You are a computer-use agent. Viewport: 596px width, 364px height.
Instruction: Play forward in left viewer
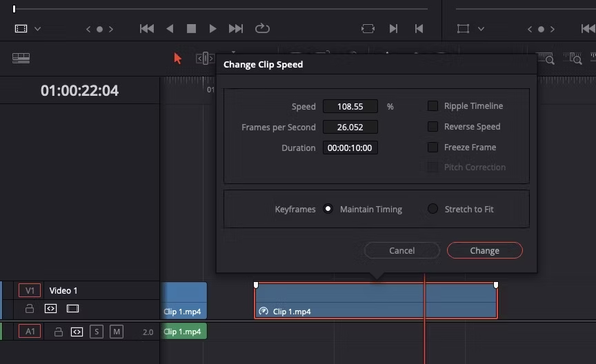(213, 28)
